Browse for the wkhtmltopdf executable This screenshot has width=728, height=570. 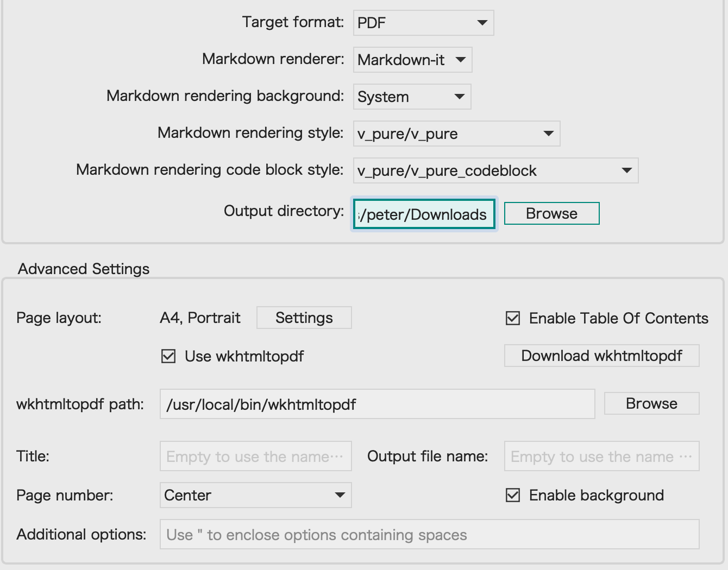tap(651, 403)
